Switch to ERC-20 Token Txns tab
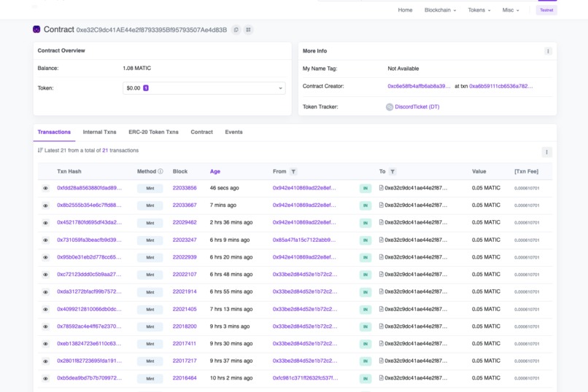 (153, 132)
